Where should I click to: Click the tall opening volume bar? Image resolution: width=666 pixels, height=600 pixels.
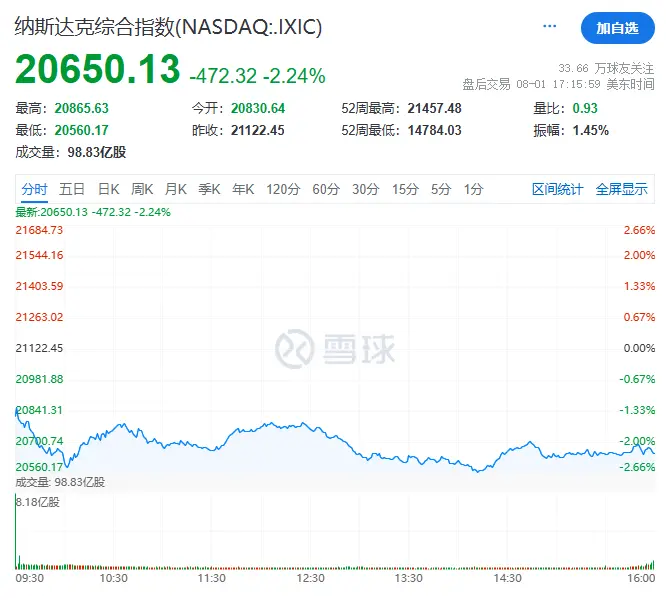tap(16, 531)
